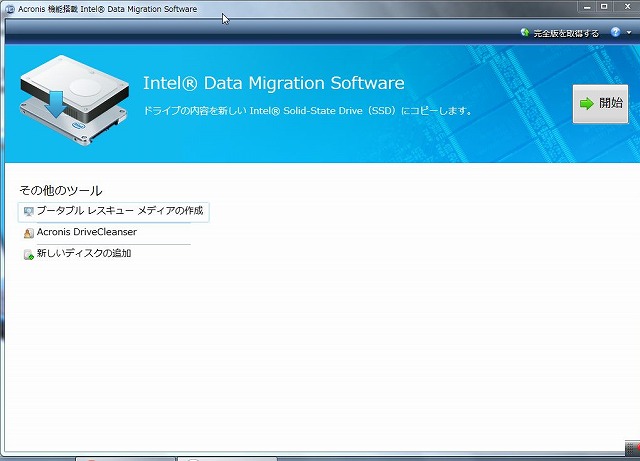Click the bootable rescue media monitor icon
The image size is (640, 461).
29,212
